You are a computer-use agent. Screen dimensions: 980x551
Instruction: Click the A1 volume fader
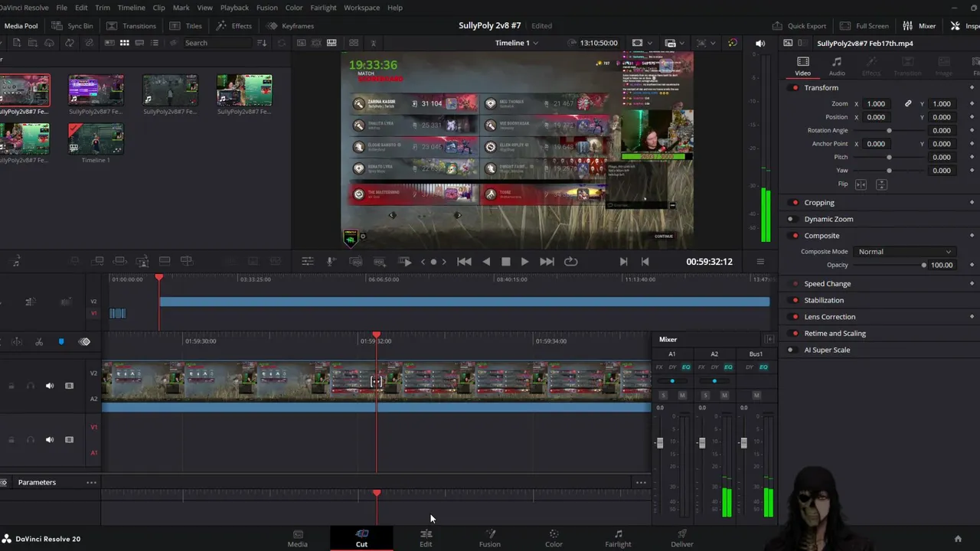coord(659,443)
